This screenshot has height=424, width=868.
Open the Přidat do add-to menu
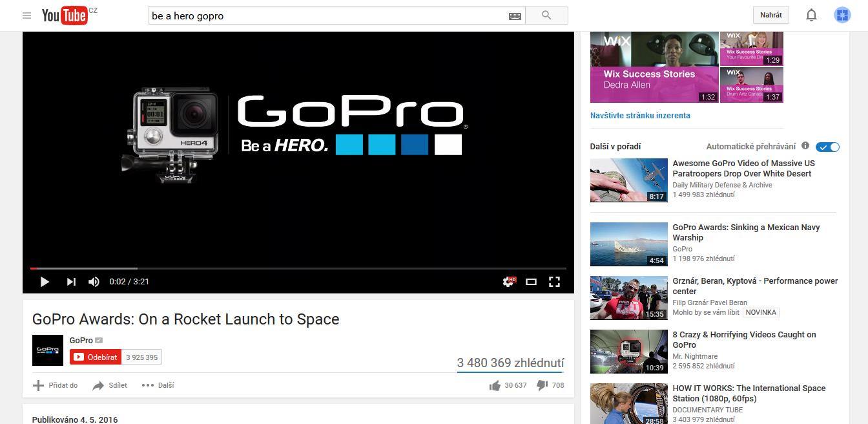[x=56, y=385]
